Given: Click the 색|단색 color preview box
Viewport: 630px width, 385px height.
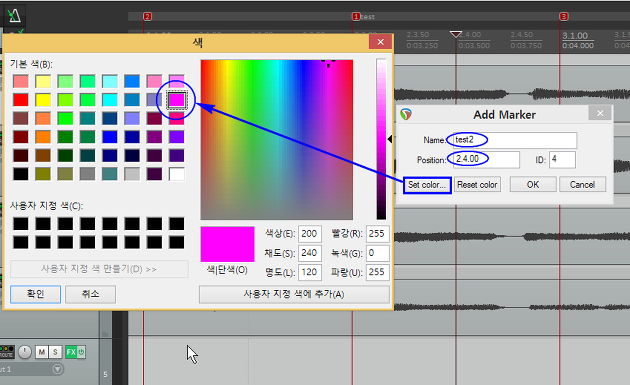Looking at the screenshot, I should point(227,244).
